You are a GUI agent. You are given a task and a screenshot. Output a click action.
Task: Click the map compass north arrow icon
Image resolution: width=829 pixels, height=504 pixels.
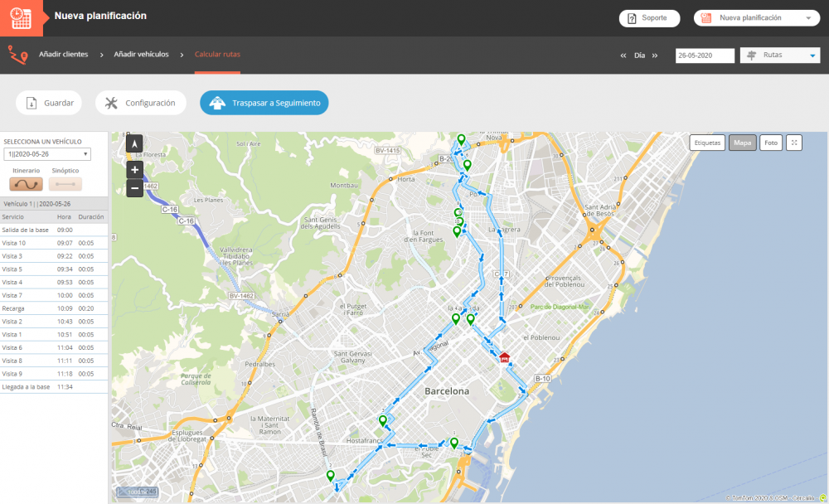[134, 143]
